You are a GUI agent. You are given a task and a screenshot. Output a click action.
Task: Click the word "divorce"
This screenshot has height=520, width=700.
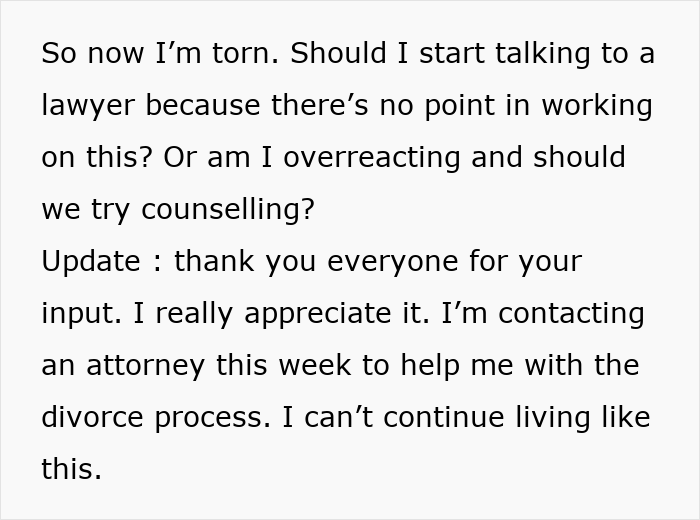click(95, 418)
